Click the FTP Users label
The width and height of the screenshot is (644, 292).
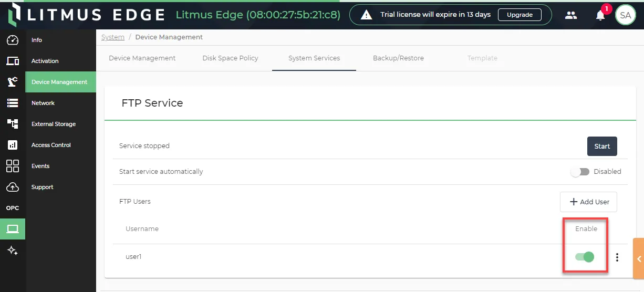click(x=135, y=202)
